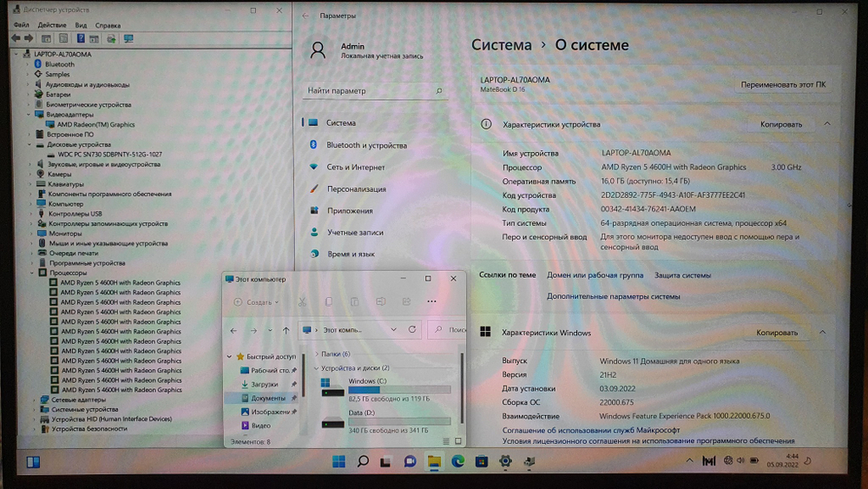Screen dimensions: 868x489
Task: Expand the Папки (6) group
Action: pos(317,354)
